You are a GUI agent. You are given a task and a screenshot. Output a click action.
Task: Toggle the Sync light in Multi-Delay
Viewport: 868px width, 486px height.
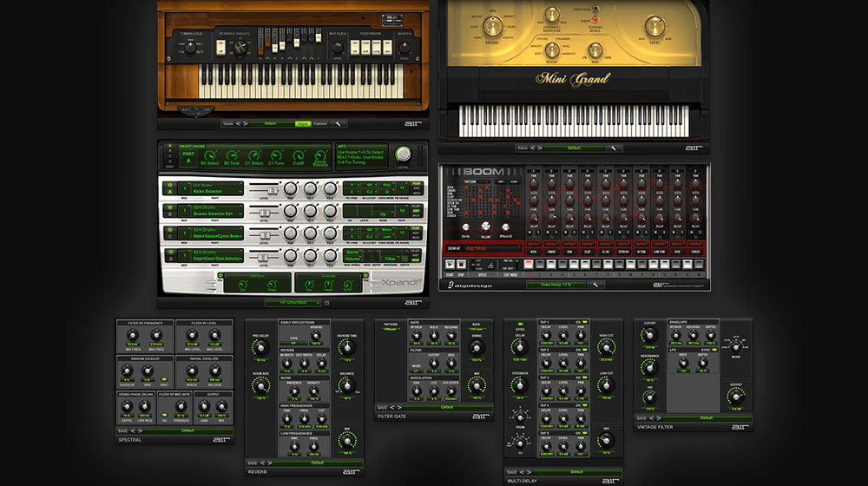point(520,325)
